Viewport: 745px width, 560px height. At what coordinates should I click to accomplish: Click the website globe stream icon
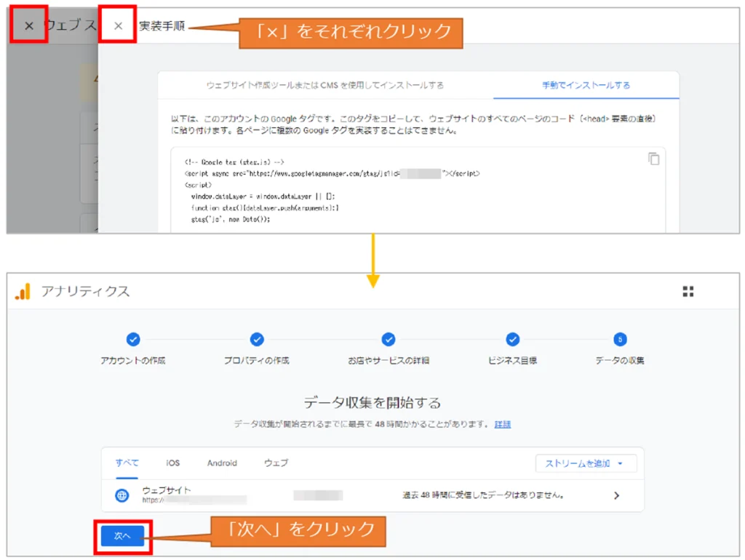point(122,495)
